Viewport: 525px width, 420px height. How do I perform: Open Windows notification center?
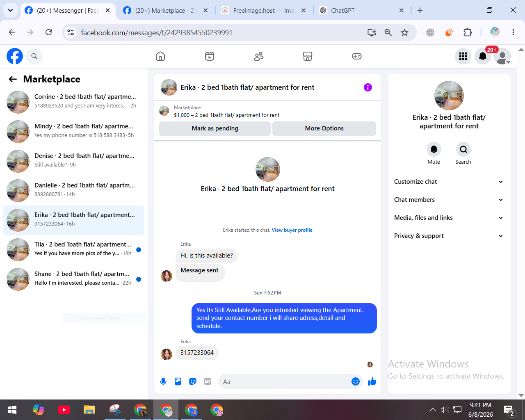(509, 411)
